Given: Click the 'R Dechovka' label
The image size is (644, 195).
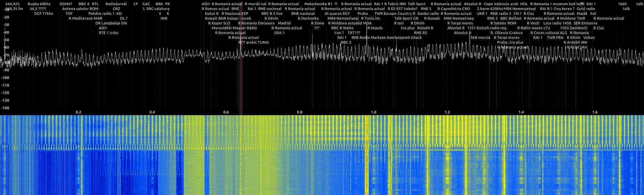Looking at the screenshot, I should tap(308, 18).
